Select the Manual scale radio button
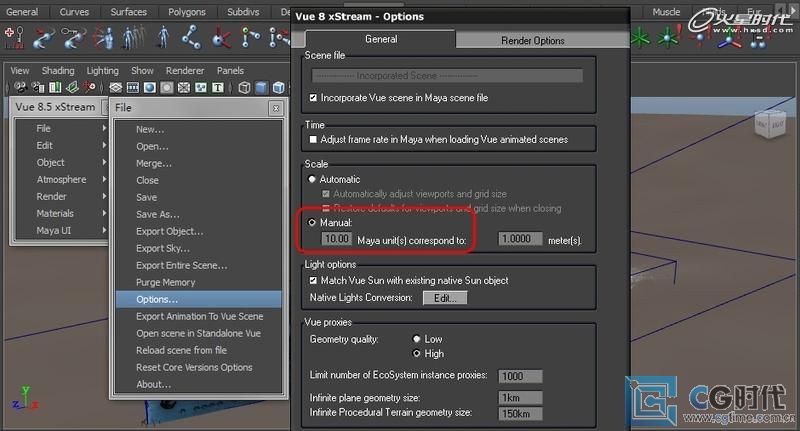This screenshot has height=431, width=800. pyautogui.click(x=312, y=222)
